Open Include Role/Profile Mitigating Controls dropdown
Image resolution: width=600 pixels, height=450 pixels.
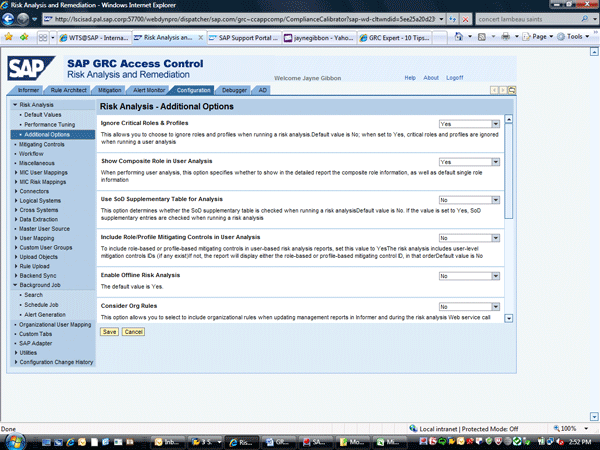[x=496, y=238]
